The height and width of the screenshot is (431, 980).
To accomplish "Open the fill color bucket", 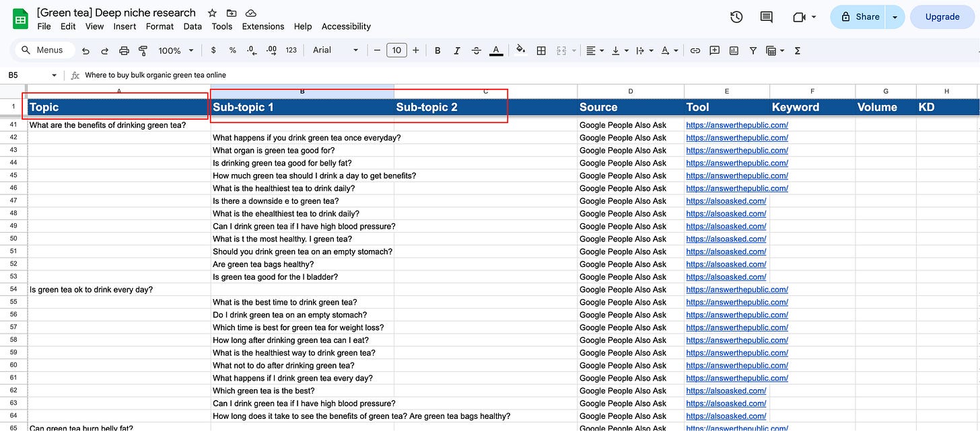I will tap(520, 50).
